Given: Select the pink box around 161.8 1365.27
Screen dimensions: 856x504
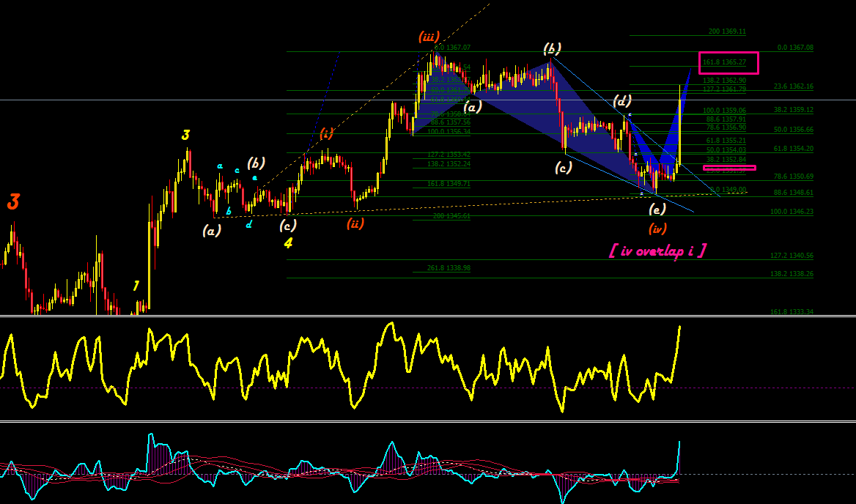Looking at the screenshot, I should pos(728,63).
